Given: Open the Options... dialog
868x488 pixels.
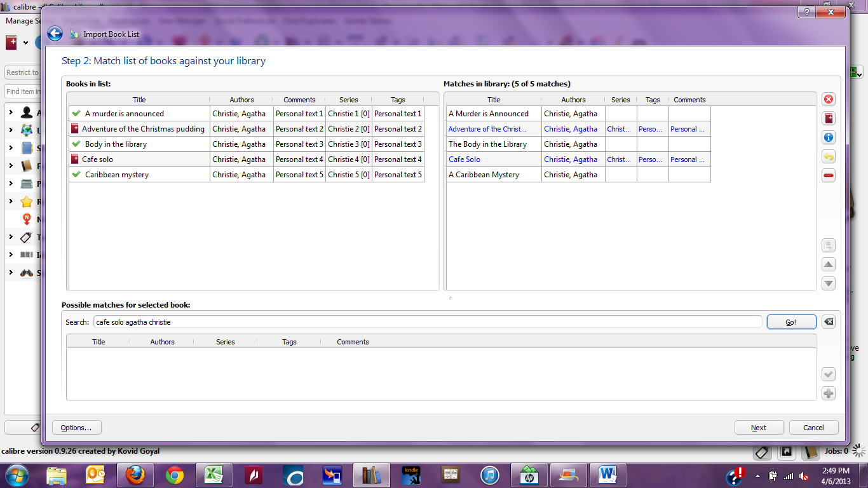Looking at the screenshot, I should [x=76, y=428].
